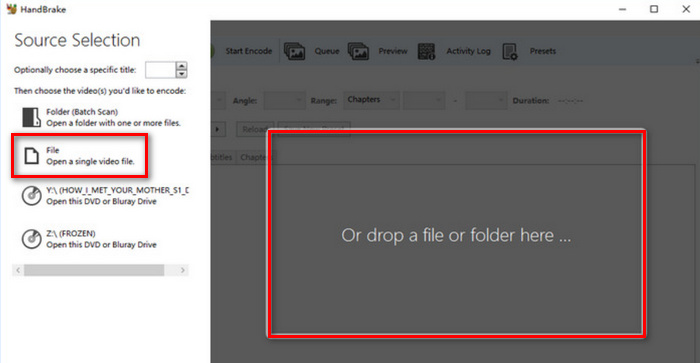Click the source list scroll left arrow
The image size is (700, 363).
[x=18, y=270]
